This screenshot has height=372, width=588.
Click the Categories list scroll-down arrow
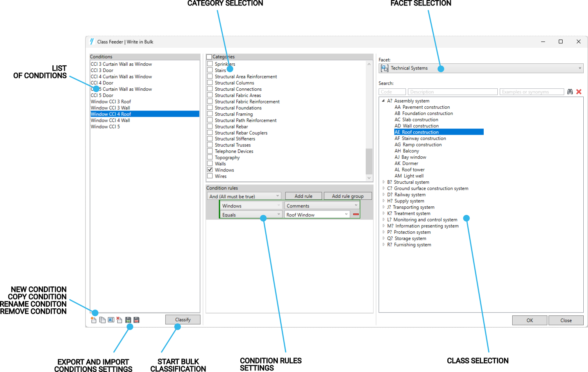pos(369,178)
